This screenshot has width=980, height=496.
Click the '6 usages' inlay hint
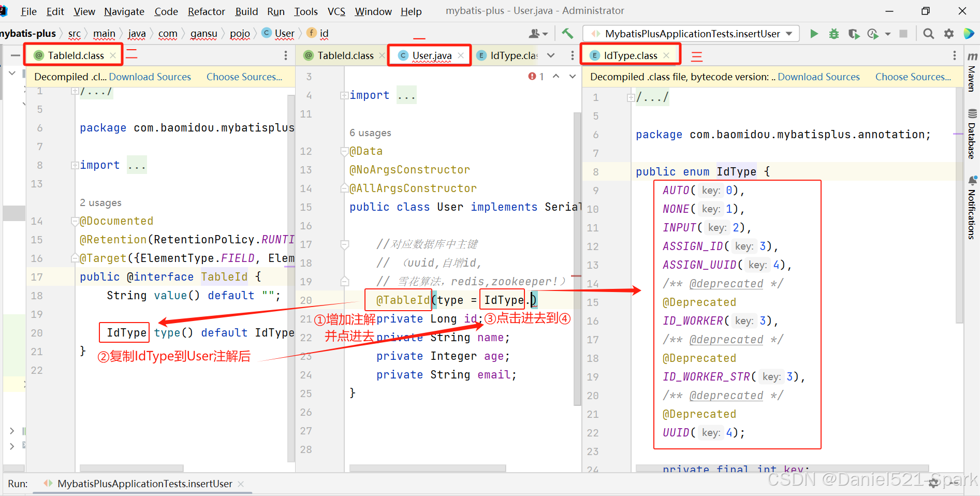(370, 133)
